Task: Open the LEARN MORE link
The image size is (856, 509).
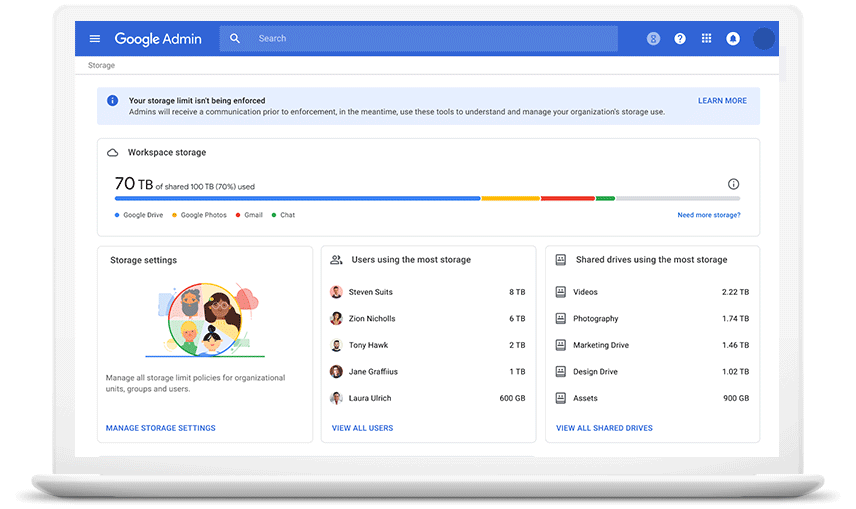Action: (722, 101)
